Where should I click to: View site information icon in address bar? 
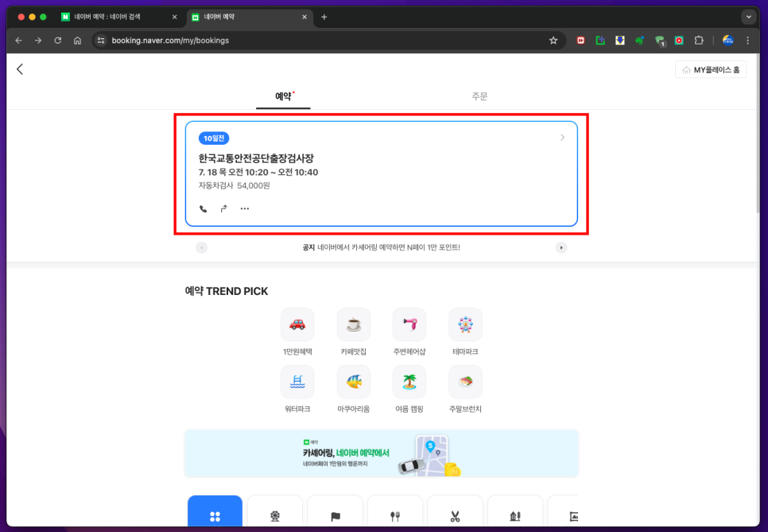click(x=101, y=41)
